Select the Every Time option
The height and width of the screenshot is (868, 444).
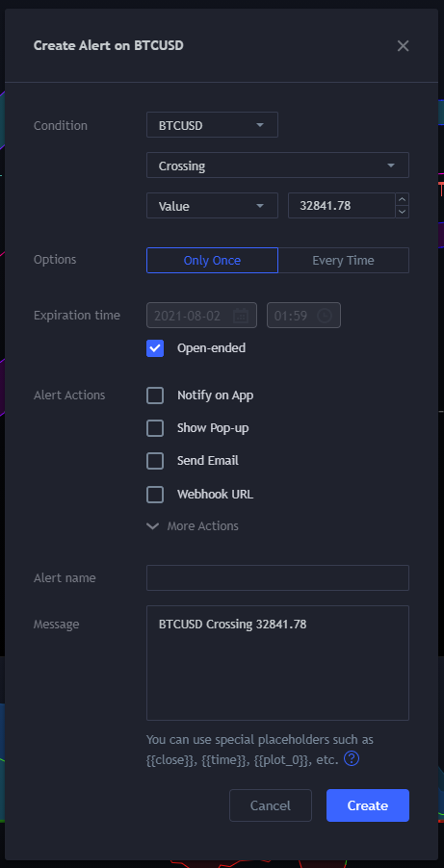click(x=343, y=260)
